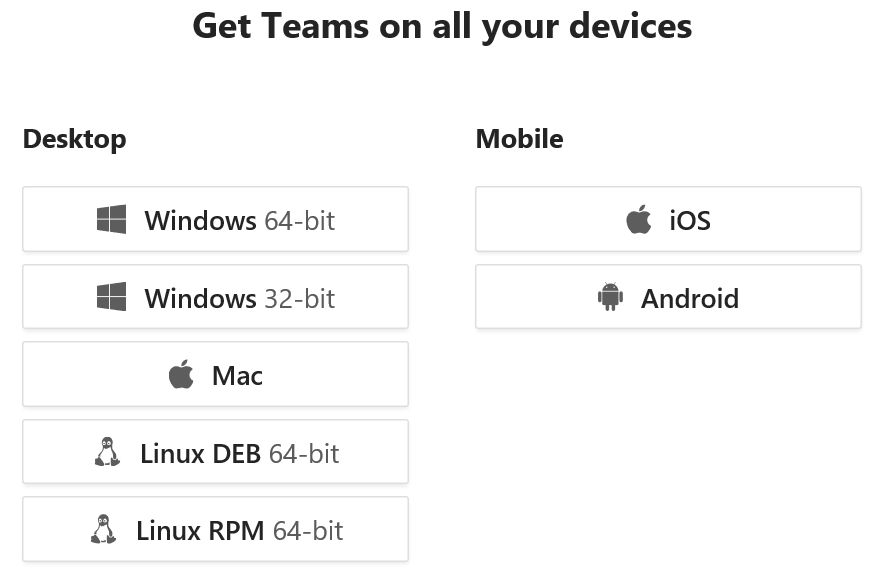The width and height of the screenshot is (881, 577).
Task: Click the "Get Teams on all your devices" title
Action: coord(441,26)
